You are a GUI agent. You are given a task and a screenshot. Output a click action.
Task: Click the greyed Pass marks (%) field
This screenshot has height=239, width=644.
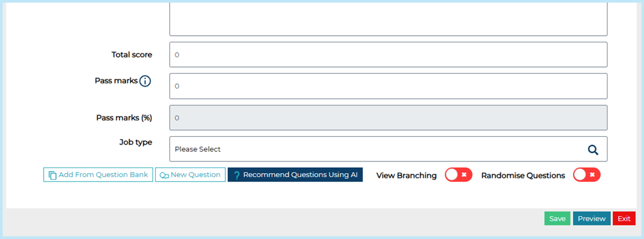point(388,118)
